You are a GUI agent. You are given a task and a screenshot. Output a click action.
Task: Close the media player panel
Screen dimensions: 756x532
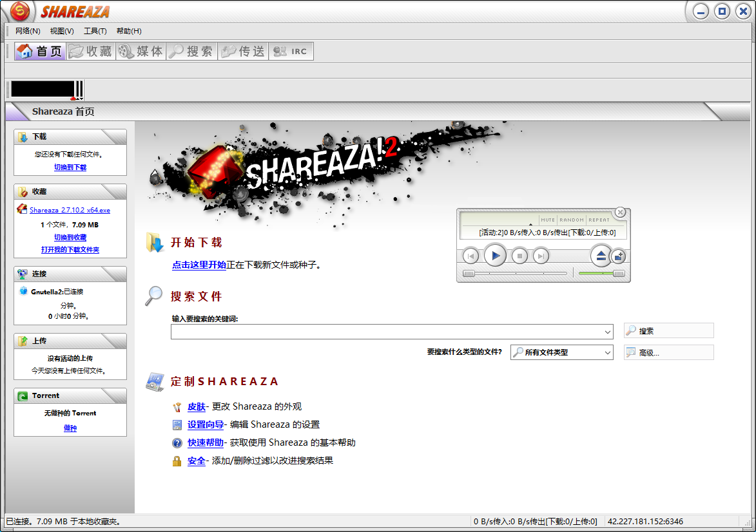pos(621,212)
